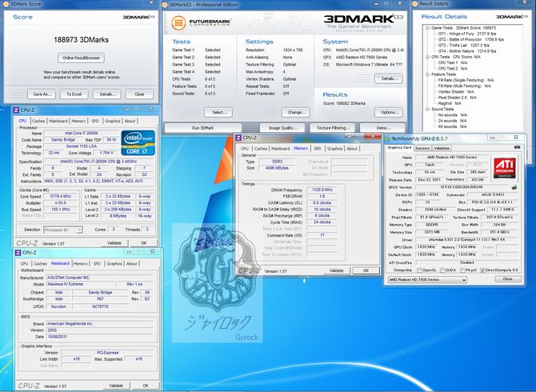This screenshot has height=392, width=536.
Task: Click Close in the 3DMark Score window
Action: 139,94
